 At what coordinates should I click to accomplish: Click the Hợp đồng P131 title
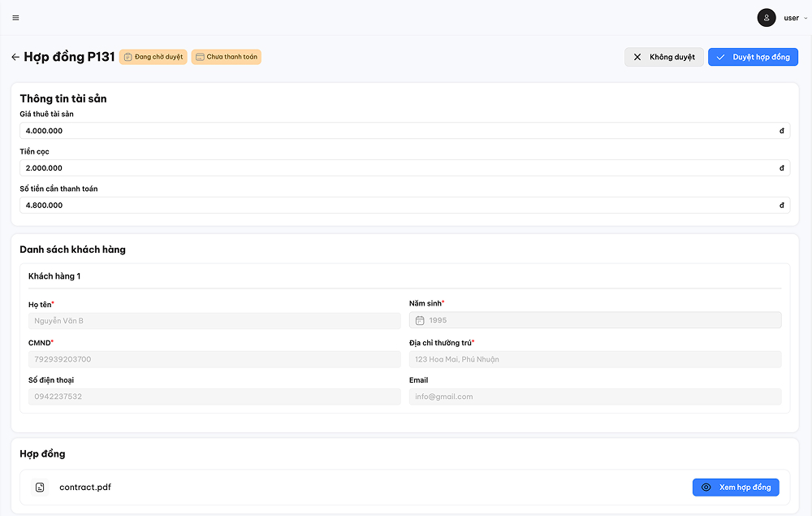(x=69, y=57)
